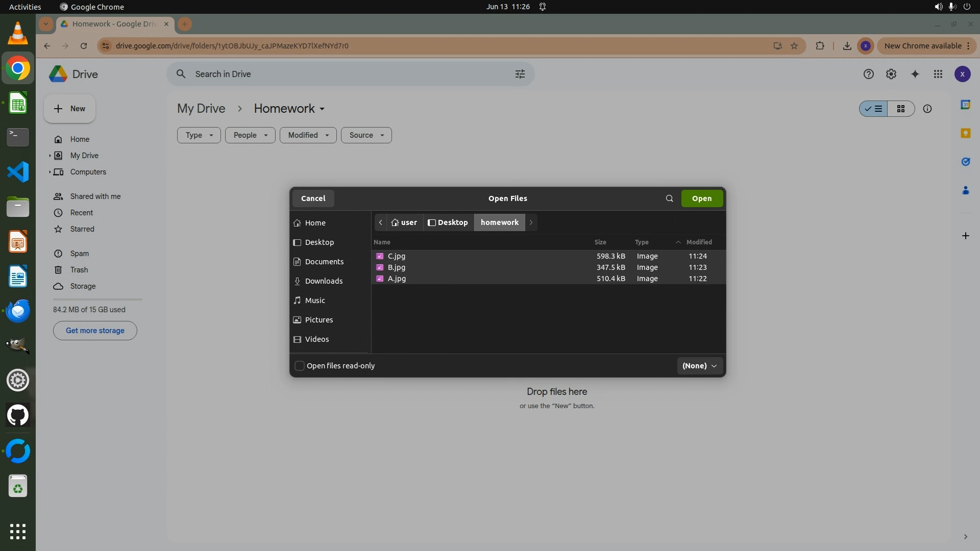Open the Google Keep side panel icon
This screenshot has height=551, width=980.
(x=965, y=133)
